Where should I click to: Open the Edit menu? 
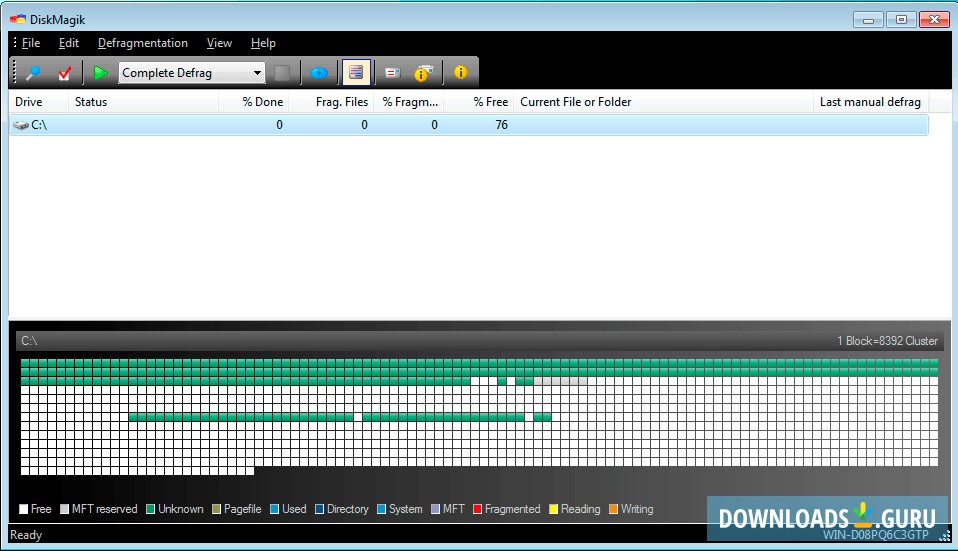pos(68,43)
